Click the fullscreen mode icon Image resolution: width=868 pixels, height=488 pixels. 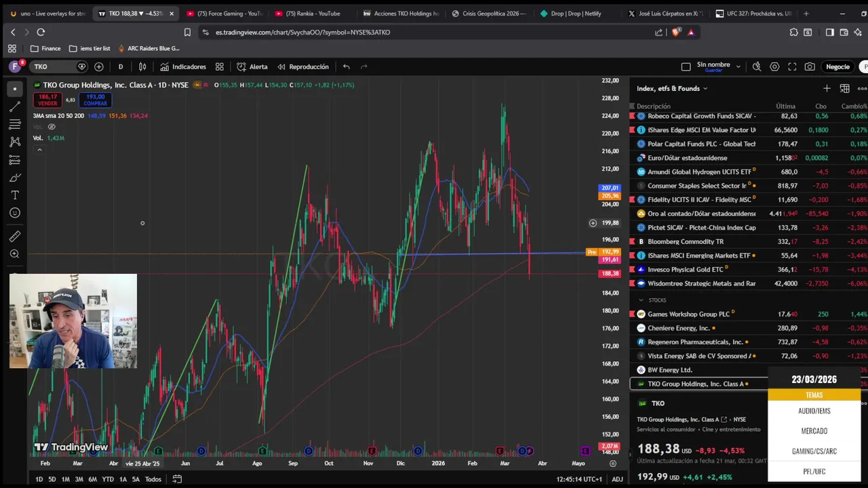coord(792,66)
